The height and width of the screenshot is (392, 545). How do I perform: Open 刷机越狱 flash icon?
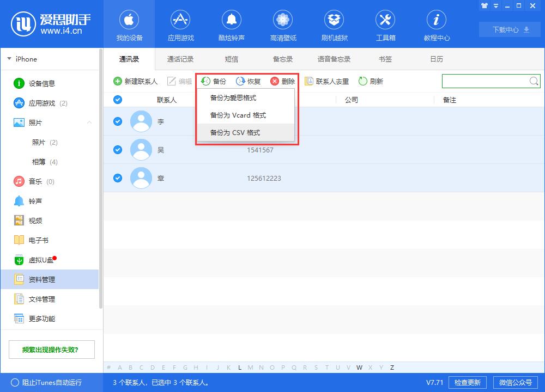pyautogui.click(x=334, y=21)
